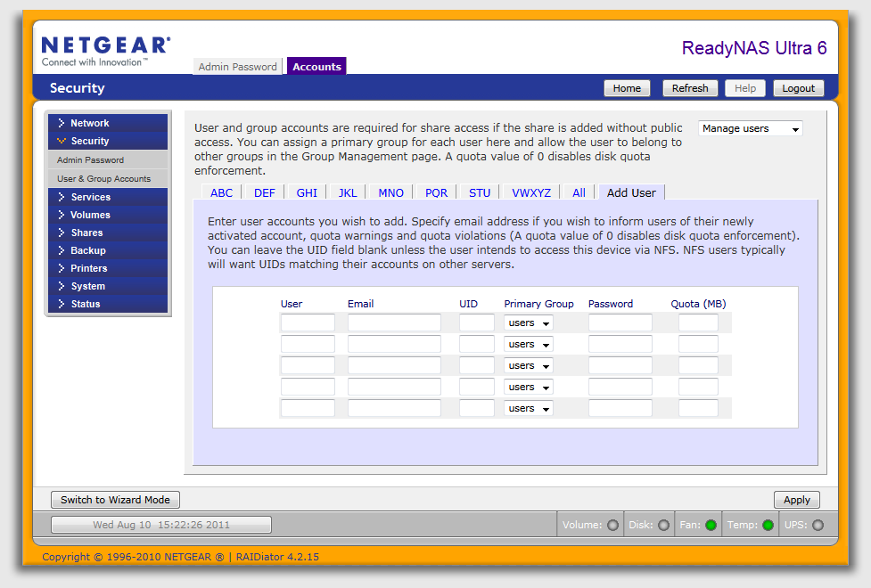Click the Refresh button

tap(690, 88)
